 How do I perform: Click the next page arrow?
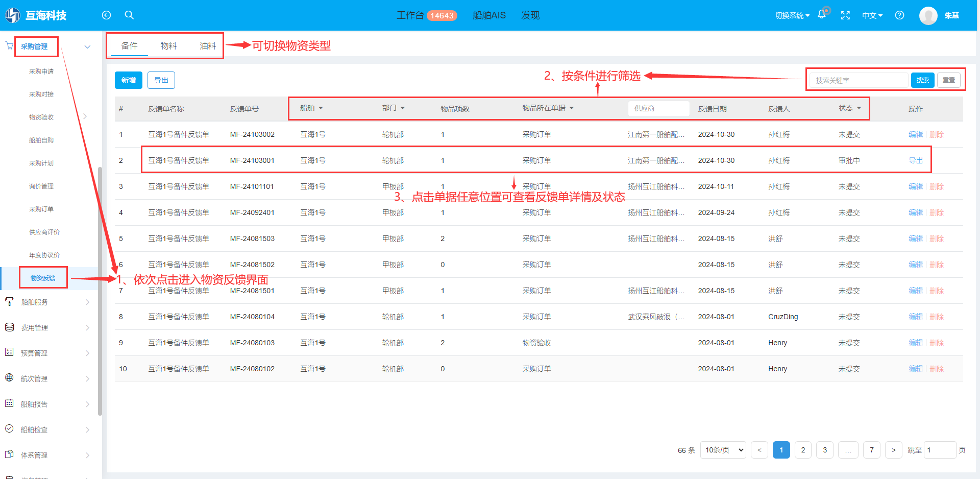tap(893, 450)
